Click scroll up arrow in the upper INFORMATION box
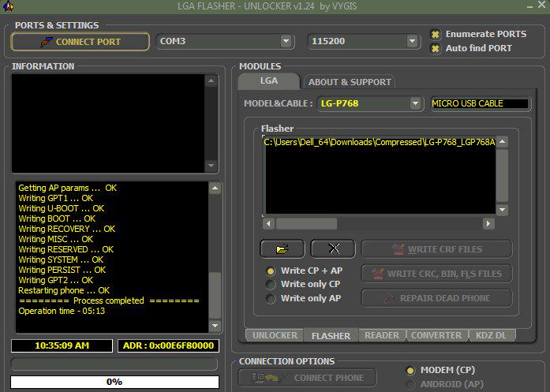Image resolution: width=550 pixels, height=392 pixels. pos(211,80)
